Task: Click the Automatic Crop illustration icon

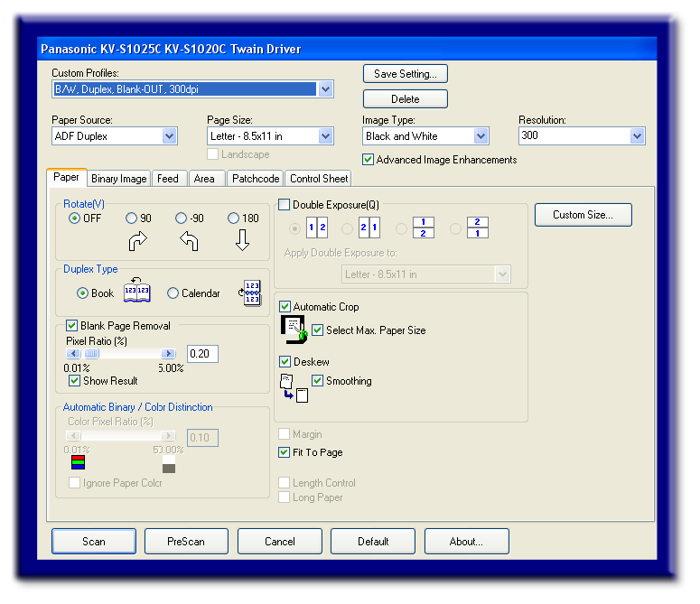Action: coord(294,330)
